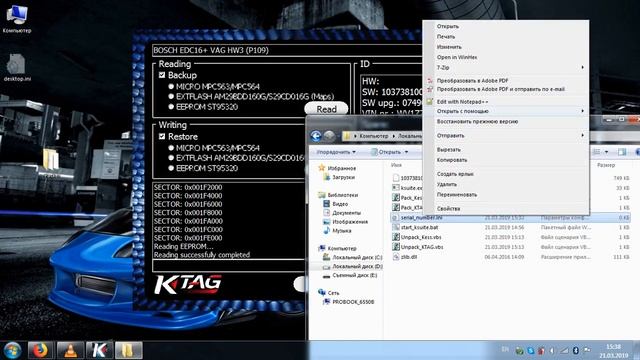The height and width of the screenshot is (360, 640).
Task: Open Видео library
Action: 340,204
